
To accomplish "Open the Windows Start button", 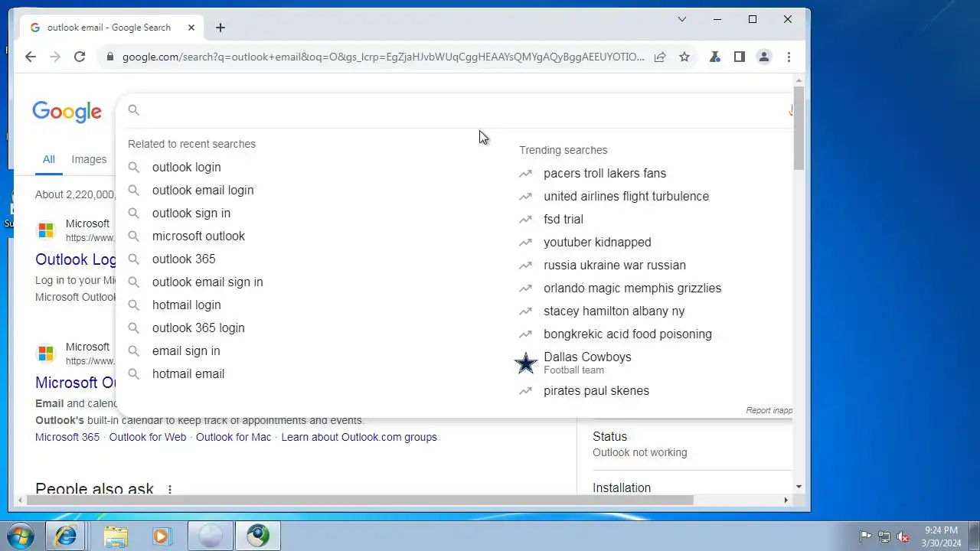I will point(21,536).
